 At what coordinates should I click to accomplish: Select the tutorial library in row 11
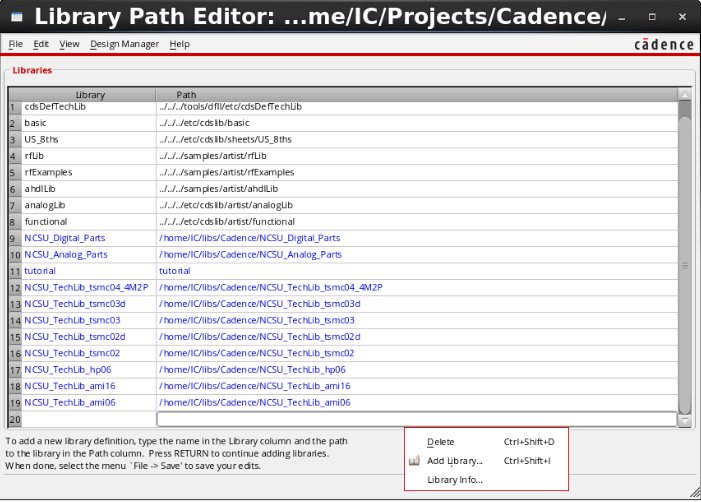[x=40, y=271]
